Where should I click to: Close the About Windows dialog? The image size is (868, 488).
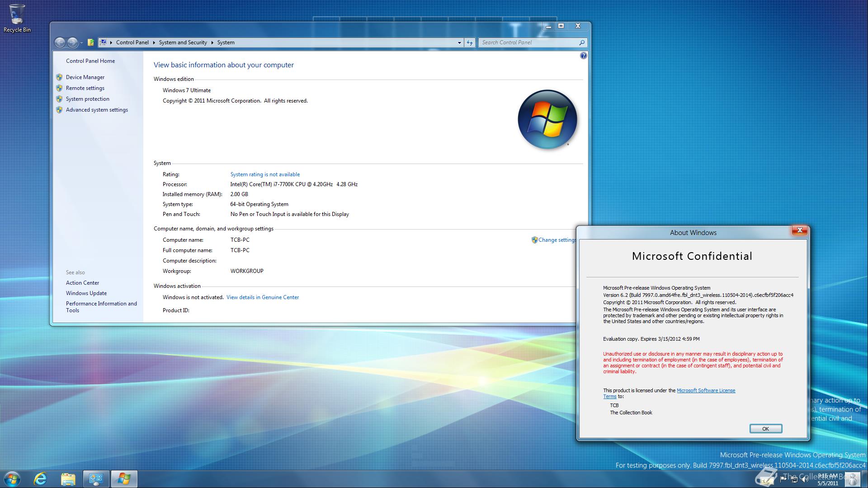pyautogui.click(x=799, y=230)
